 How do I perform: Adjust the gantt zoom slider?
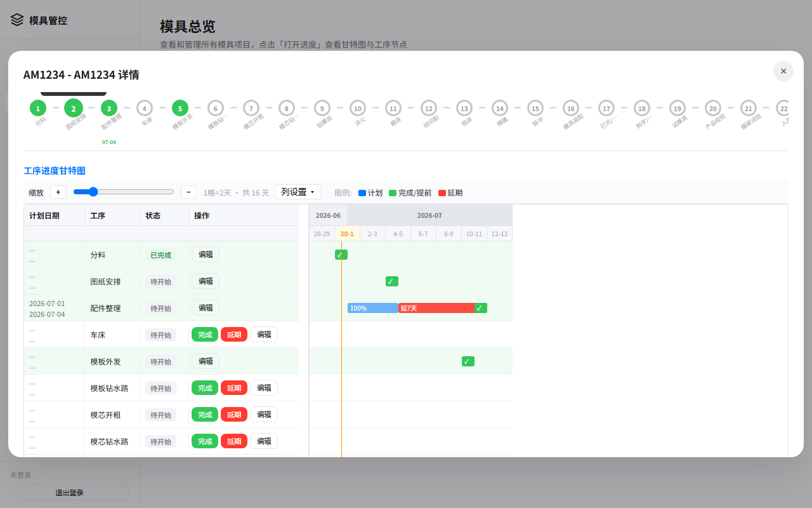point(124,192)
